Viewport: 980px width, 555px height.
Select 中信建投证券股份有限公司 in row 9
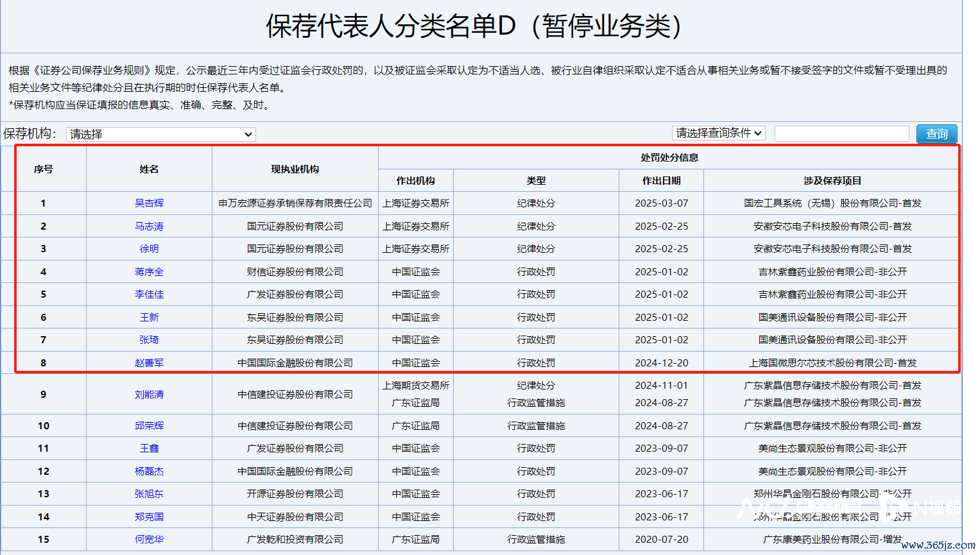point(295,394)
